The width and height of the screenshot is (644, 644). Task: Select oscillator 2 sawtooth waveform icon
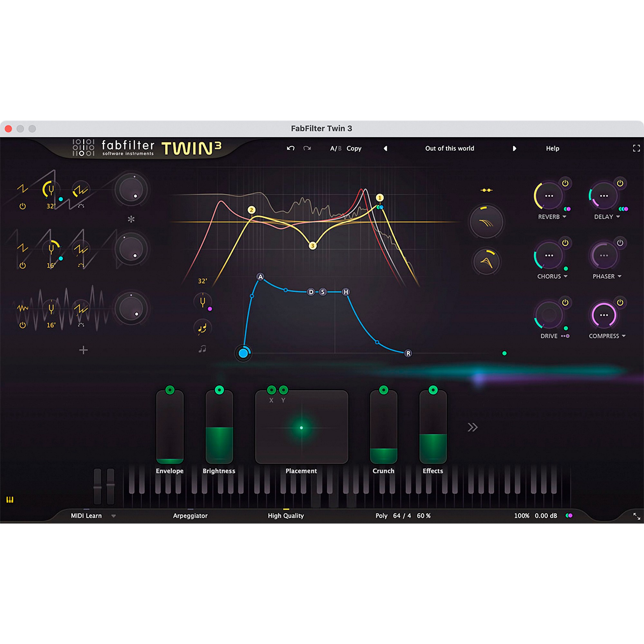click(23, 248)
